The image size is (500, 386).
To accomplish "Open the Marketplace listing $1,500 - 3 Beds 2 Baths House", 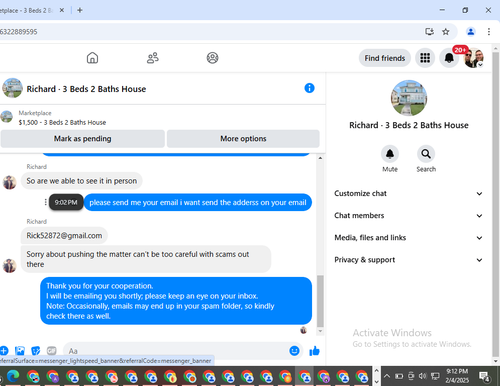I will pyautogui.click(x=62, y=122).
